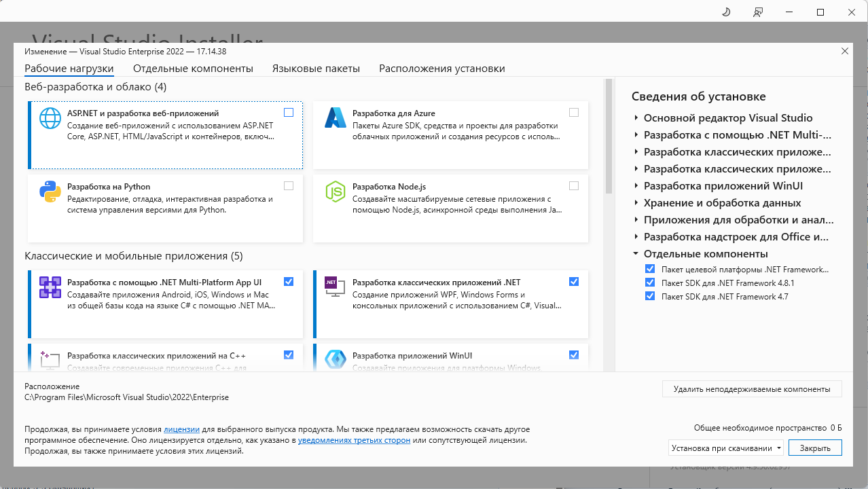868x489 pixels.
Task: Open the 'уведомлениях третьих сторон' link
Action: (354, 441)
